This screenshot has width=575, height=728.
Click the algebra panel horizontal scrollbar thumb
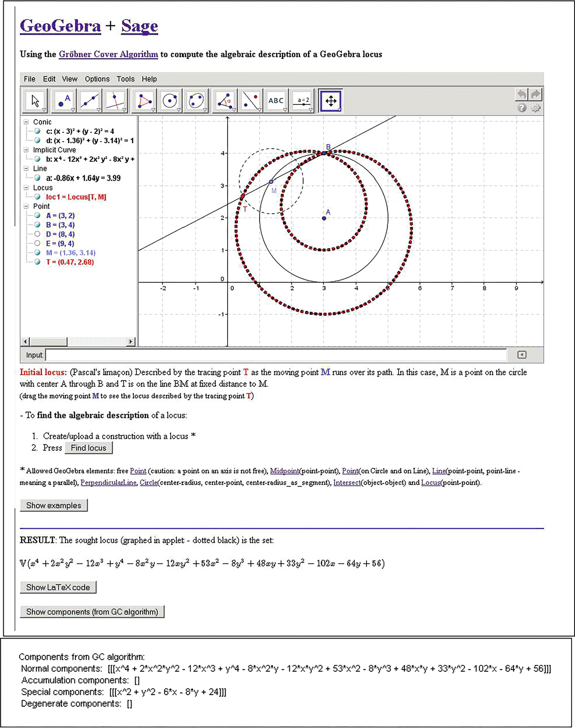click(x=48, y=342)
